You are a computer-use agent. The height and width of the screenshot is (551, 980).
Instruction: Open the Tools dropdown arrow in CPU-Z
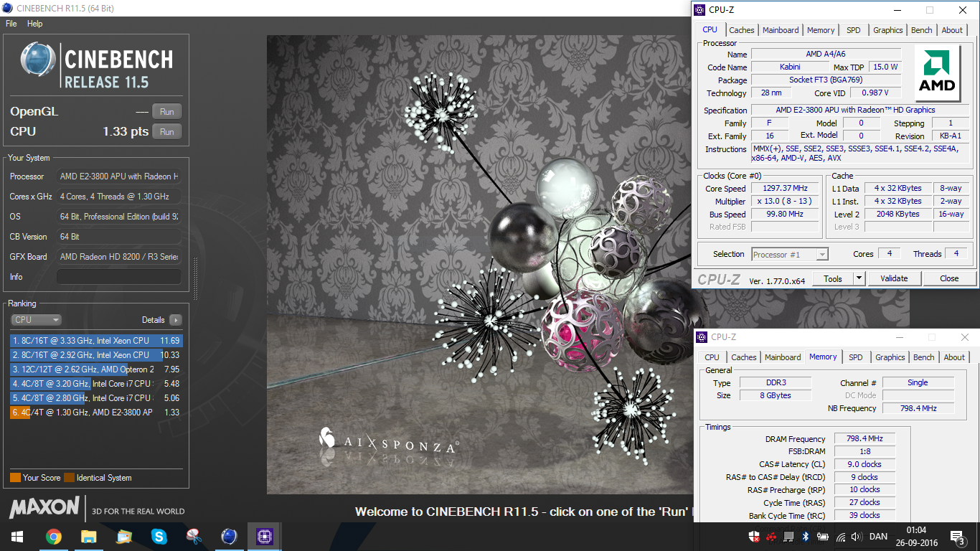(x=859, y=278)
